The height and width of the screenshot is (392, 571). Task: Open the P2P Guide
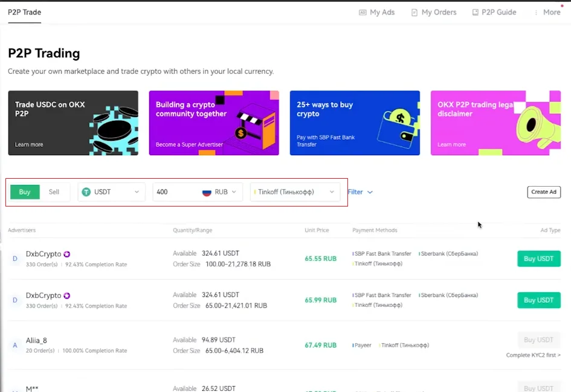[x=494, y=12]
